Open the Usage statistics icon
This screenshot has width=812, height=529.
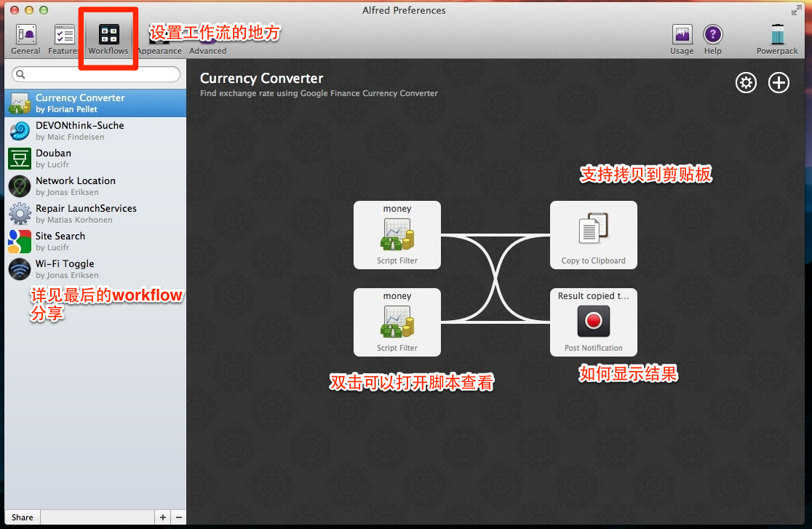click(x=682, y=39)
